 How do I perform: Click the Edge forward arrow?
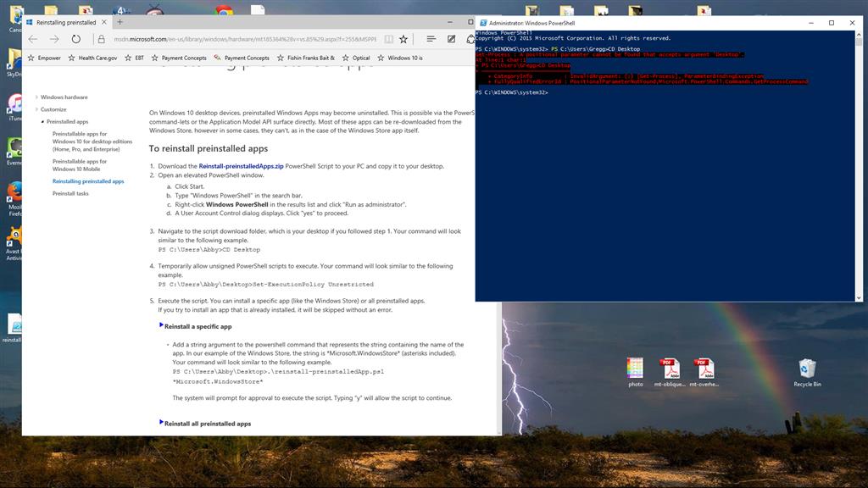54,39
